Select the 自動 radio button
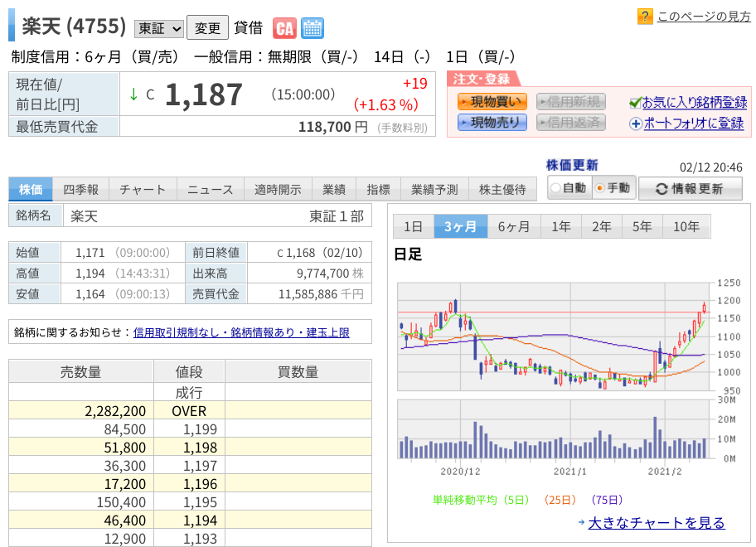The height and width of the screenshot is (547, 756). tap(555, 188)
